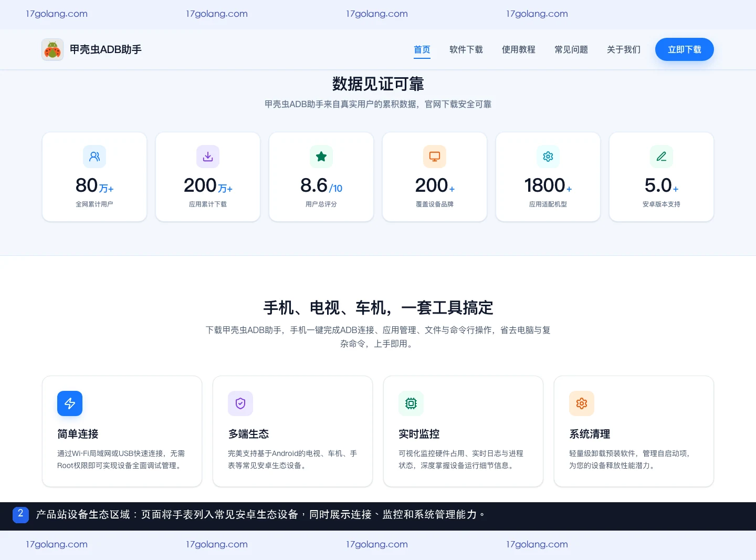Viewport: 756px width, 560px height.
Task: Click the lightning icon in 简单连接 card
Action: click(70, 403)
